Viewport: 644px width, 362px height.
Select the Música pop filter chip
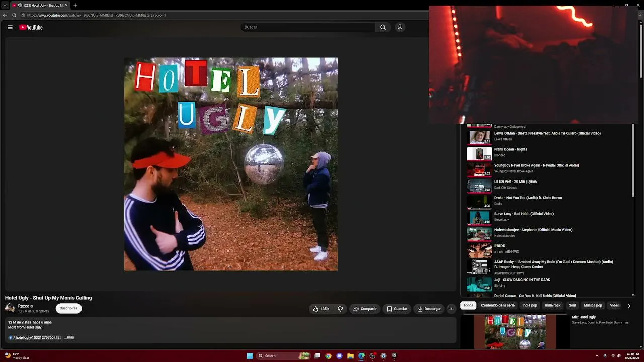click(x=593, y=305)
